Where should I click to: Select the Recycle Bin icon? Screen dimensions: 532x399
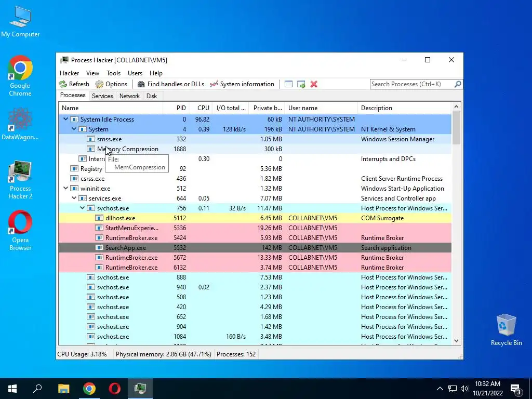[506, 330]
